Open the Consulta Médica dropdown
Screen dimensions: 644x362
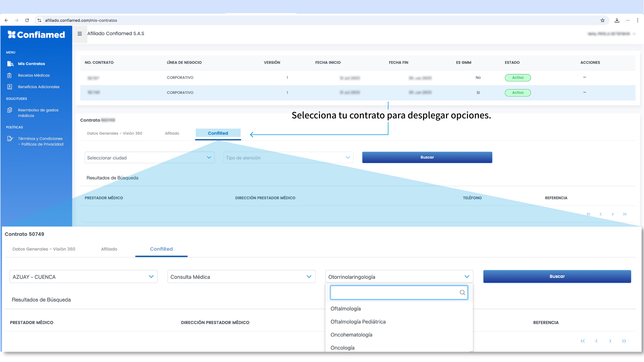point(241,277)
